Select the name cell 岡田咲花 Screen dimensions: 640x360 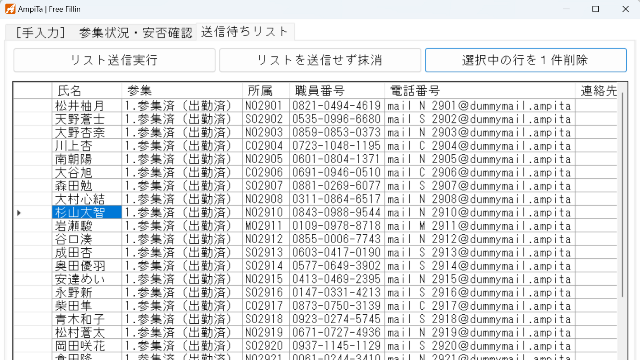click(x=87, y=346)
